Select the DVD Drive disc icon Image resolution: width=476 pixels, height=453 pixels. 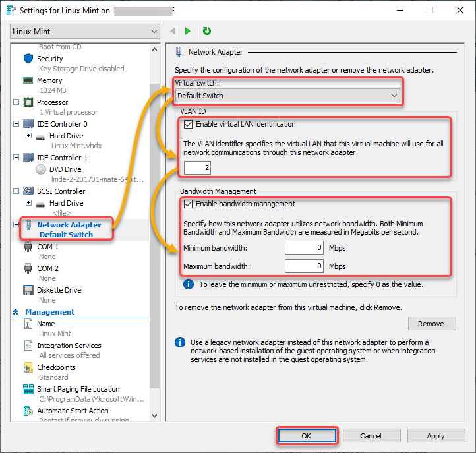click(41, 169)
